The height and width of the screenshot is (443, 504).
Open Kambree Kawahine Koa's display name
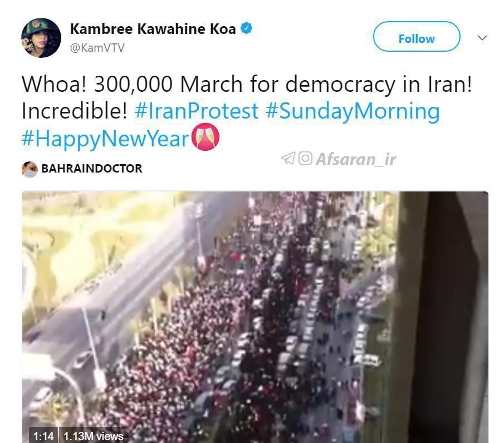tap(153, 29)
